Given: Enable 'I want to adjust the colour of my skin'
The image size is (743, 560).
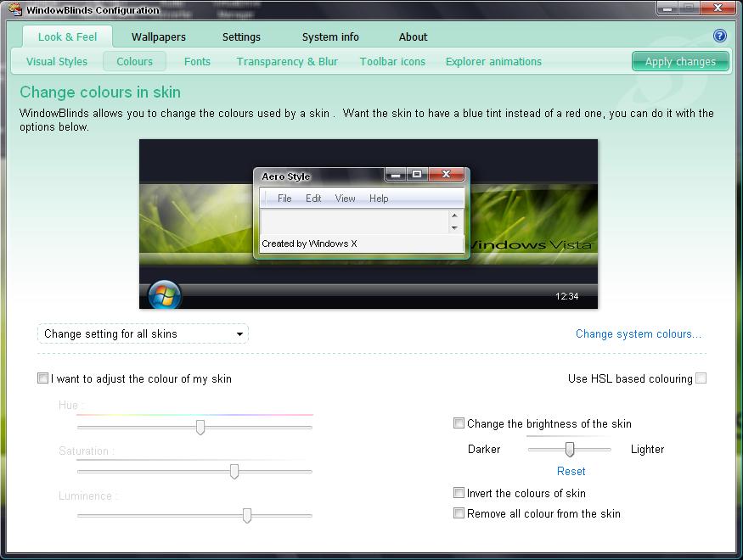Looking at the screenshot, I should click(x=42, y=378).
